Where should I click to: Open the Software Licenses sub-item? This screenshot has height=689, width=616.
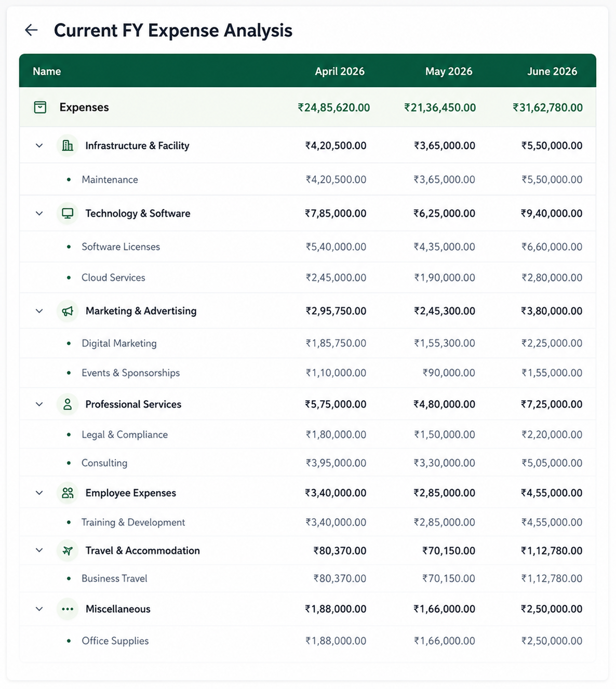307,247
